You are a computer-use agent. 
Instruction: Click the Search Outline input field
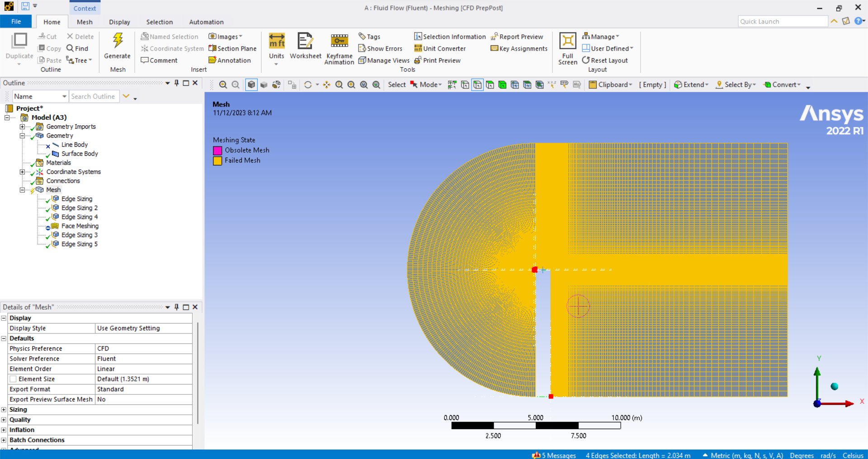click(94, 96)
